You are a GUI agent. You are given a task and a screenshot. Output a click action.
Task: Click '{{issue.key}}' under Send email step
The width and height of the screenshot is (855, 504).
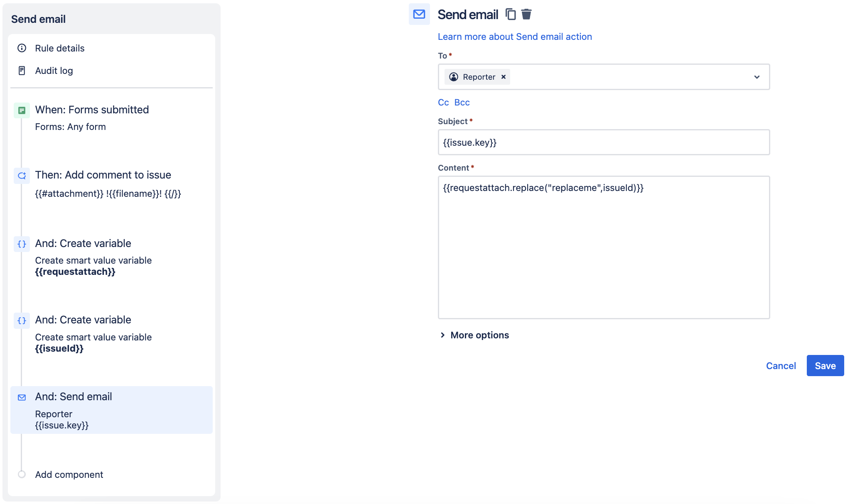point(61,425)
